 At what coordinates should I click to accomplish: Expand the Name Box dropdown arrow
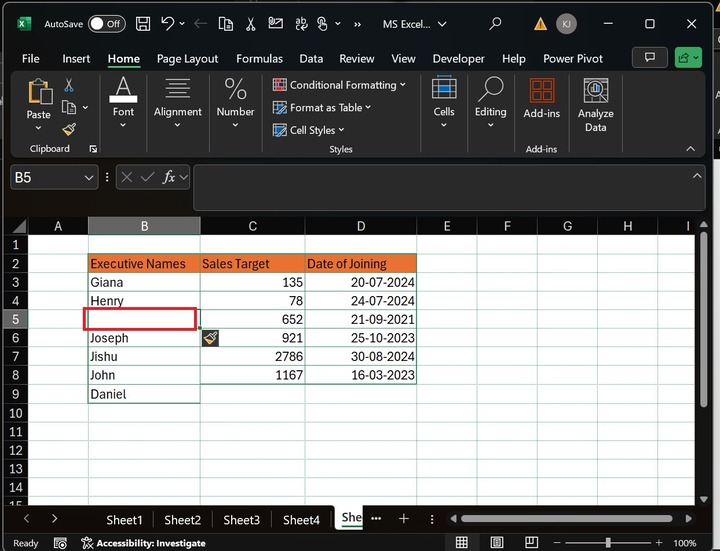point(87,177)
